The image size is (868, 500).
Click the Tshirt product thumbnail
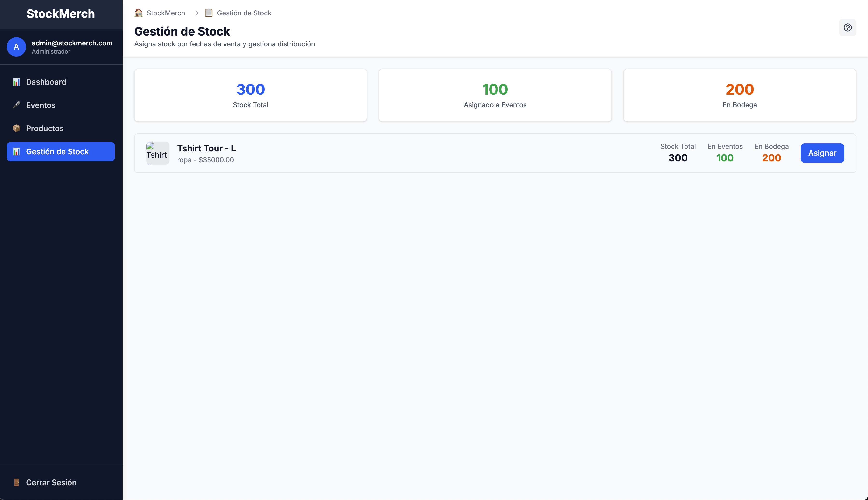point(157,153)
